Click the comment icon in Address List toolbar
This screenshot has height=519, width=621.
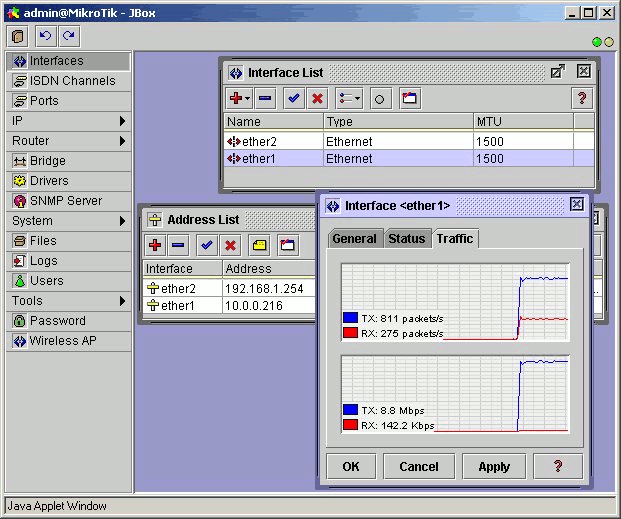288,245
